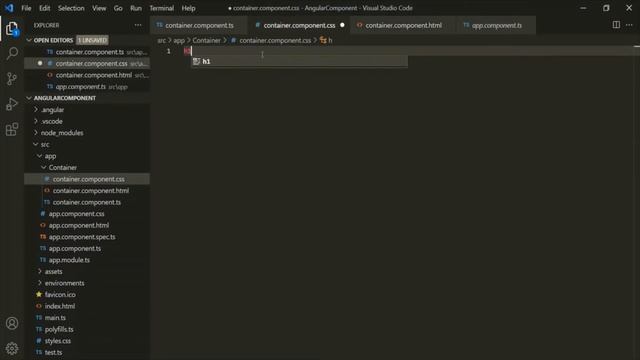Open the Extensions view
This screenshot has width=640, height=360.
click(12, 129)
